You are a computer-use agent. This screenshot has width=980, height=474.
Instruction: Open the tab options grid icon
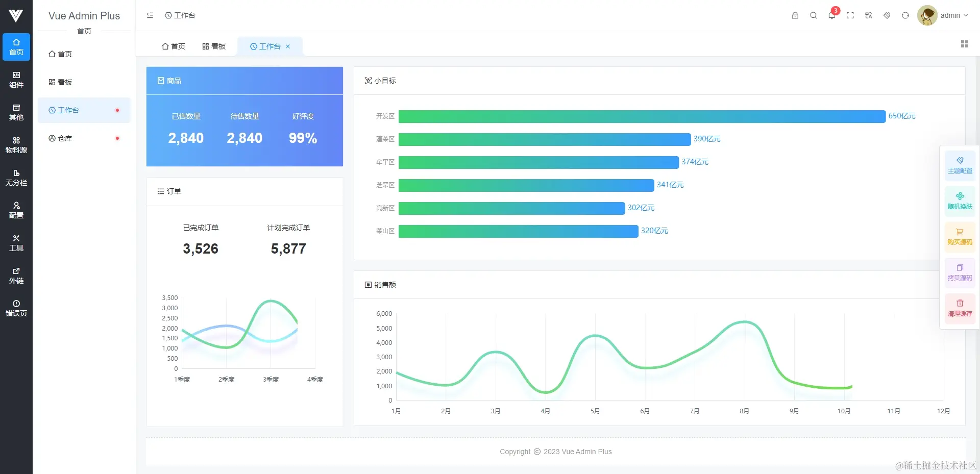pyautogui.click(x=965, y=44)
